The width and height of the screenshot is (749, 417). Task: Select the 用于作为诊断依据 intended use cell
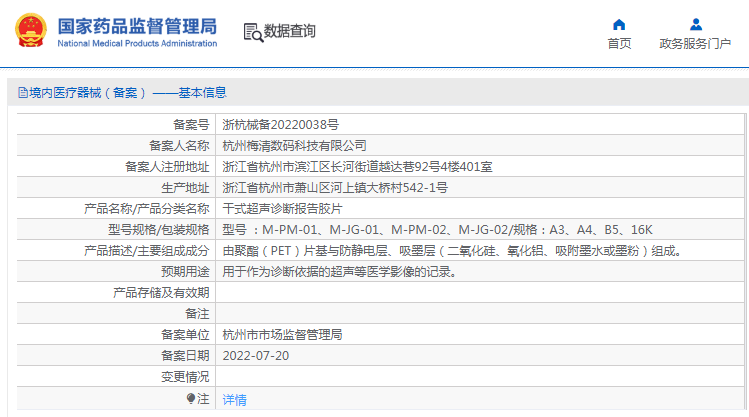(342, 272)
